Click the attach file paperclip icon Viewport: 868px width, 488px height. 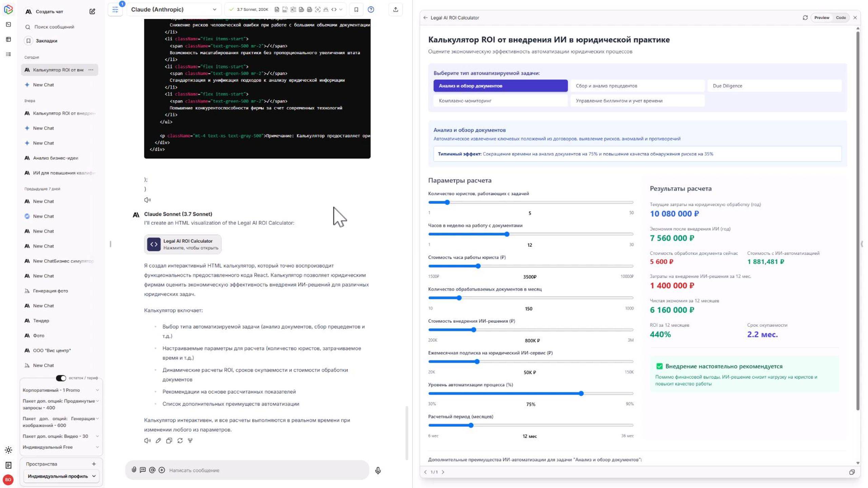tap(134, 470)
